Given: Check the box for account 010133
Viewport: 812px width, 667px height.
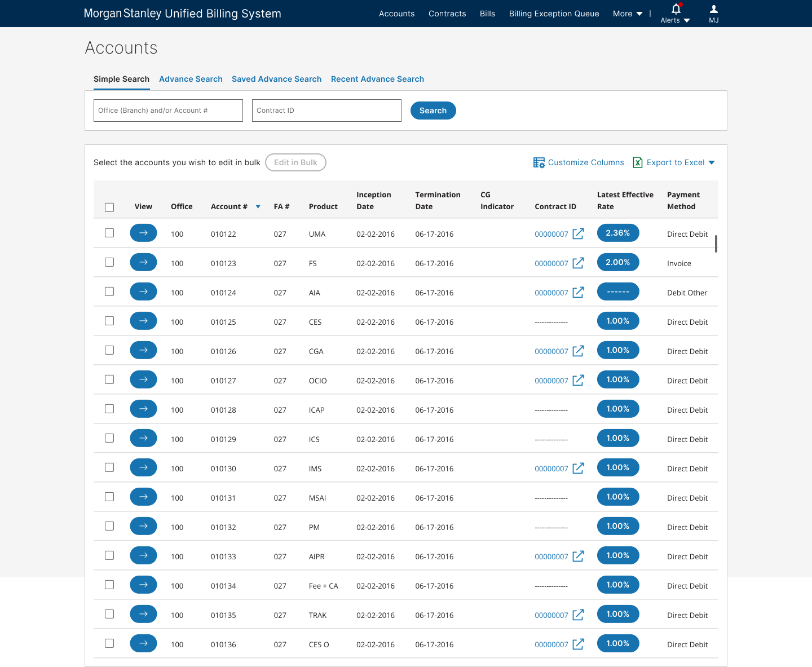Looking at the screenshot, I should click(109, 555).
